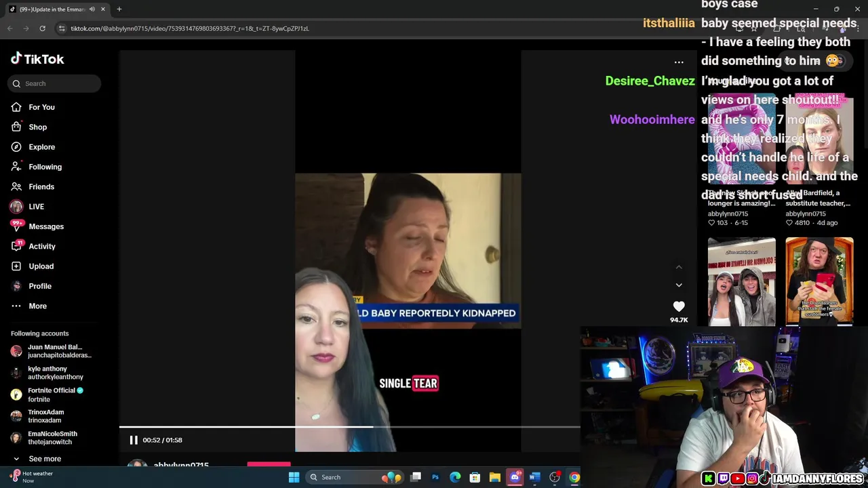868x488 pixels.
Task: Click the browser forward arrow
Action: pyautogui.click(x=26, y=28)
